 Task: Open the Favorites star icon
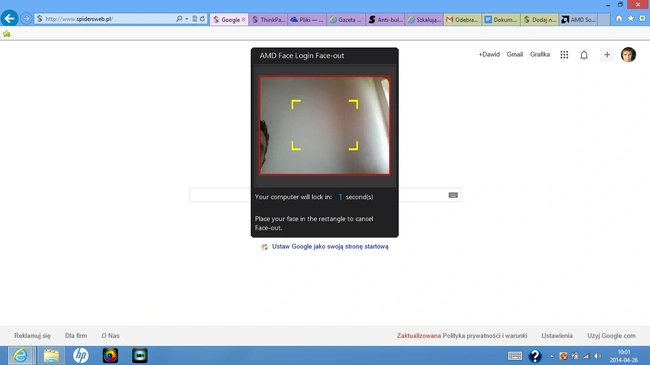631,19
